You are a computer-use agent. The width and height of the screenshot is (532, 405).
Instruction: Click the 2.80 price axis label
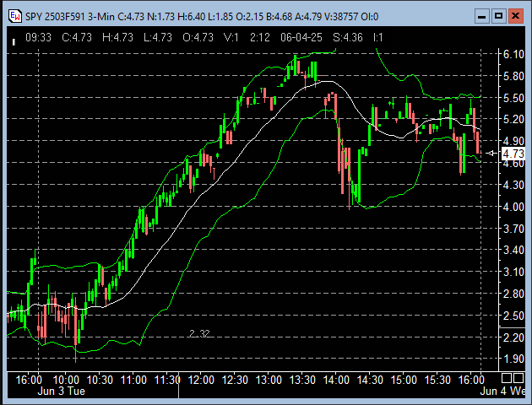513,294
